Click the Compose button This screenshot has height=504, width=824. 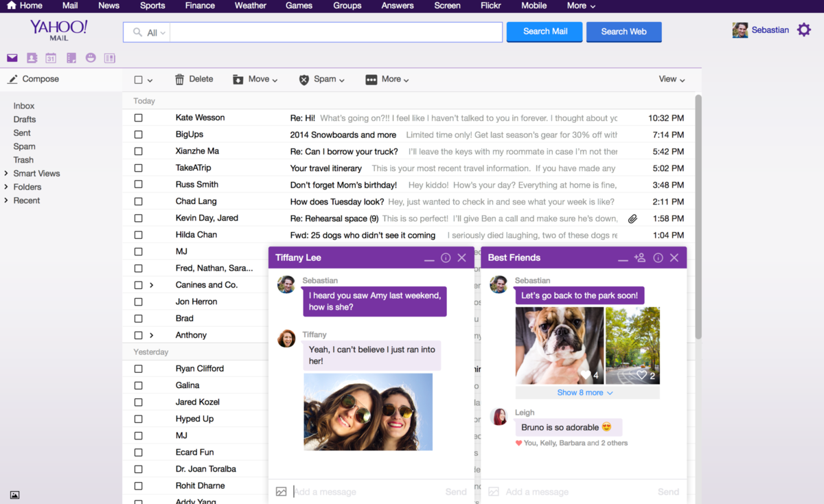pyautogui.click(x=34, y=79)
